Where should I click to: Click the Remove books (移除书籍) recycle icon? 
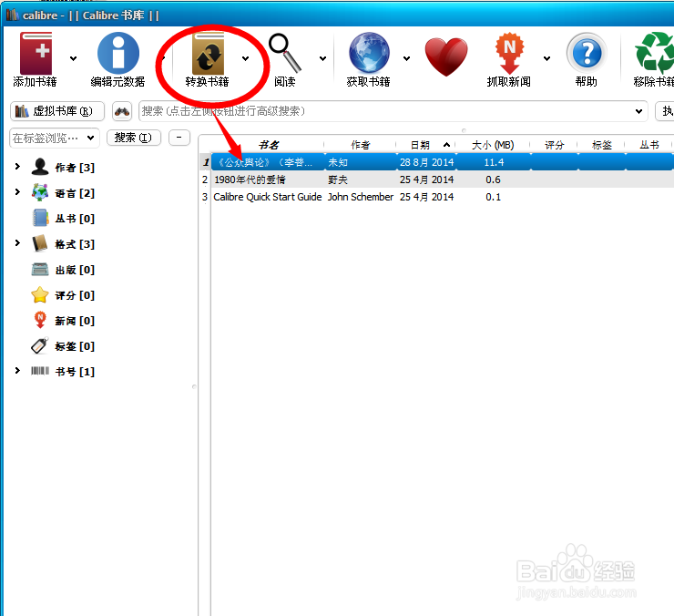654,53
